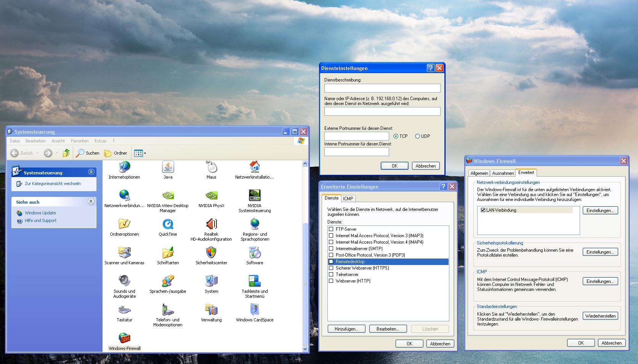Select the TCP radio button
The width and height of the screenshot is (638, 364).
(x=396, y=136)
